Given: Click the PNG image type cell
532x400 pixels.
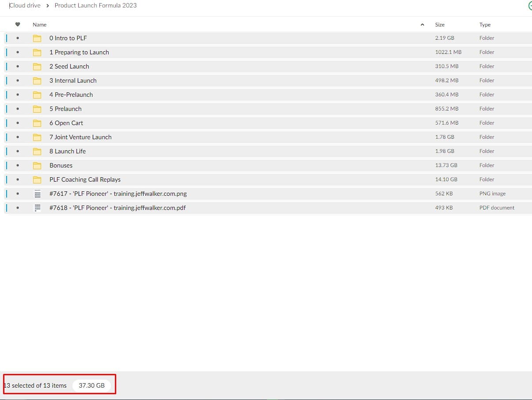Looking at the screenshot, I should tap(492, 194).
